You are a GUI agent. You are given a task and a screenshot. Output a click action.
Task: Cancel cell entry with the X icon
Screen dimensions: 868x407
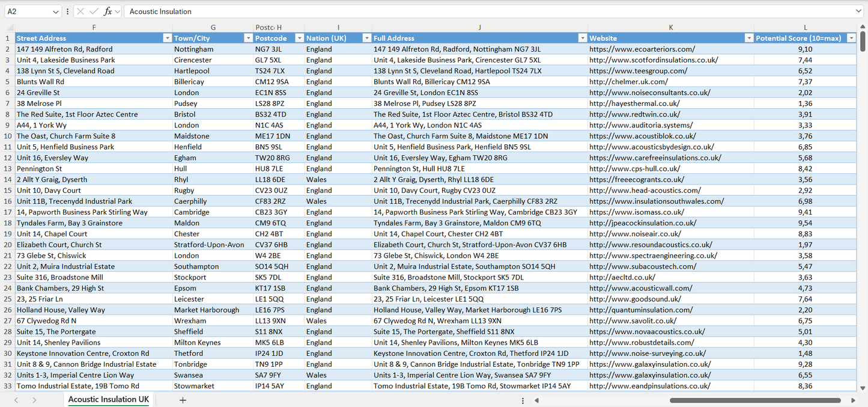click(x=80, y=11)
